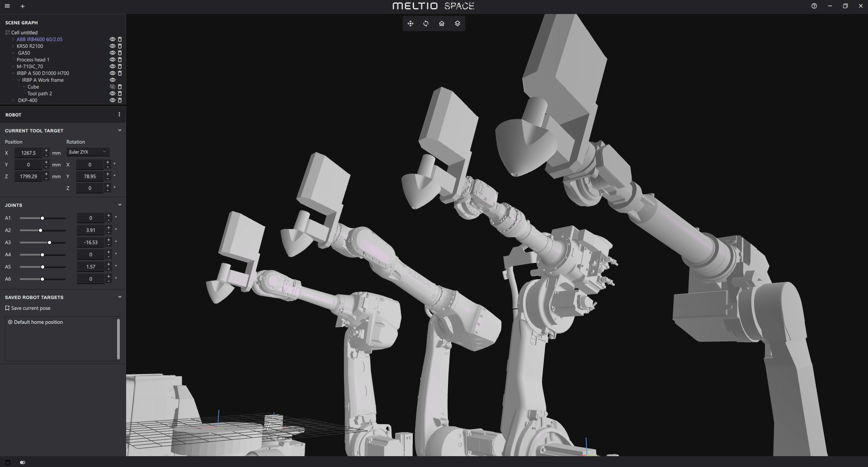The image size is (868, 467).
Task: Open the Robot panel options kebab menu
Action: tap(119, 114)
